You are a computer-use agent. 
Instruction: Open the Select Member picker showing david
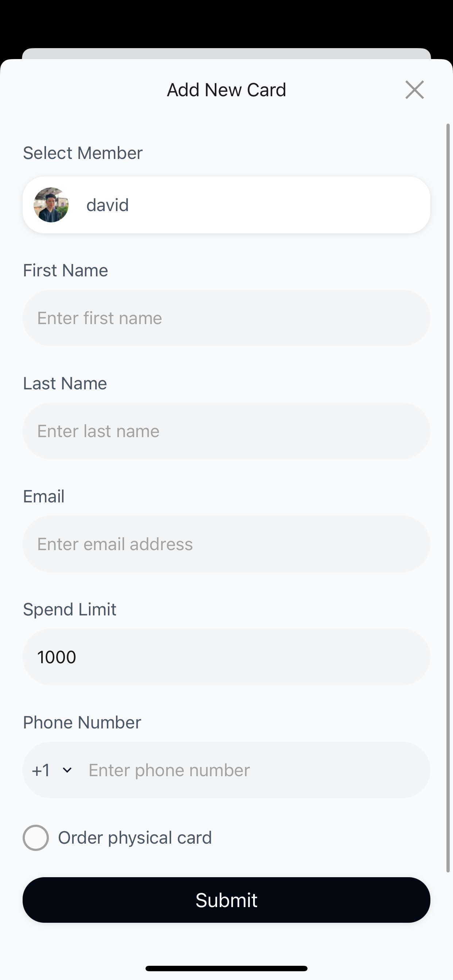pos(226,205)
